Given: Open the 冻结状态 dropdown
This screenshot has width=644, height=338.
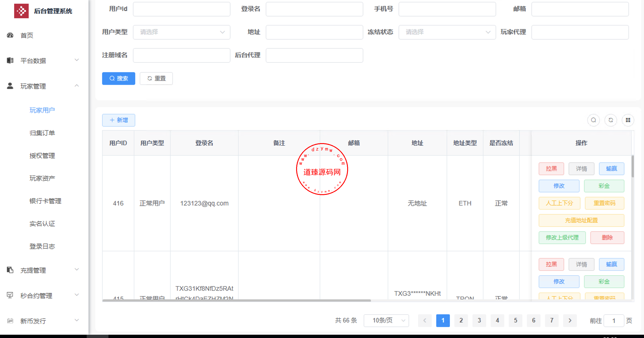Looking at the screenshot, I should point(447,32).
